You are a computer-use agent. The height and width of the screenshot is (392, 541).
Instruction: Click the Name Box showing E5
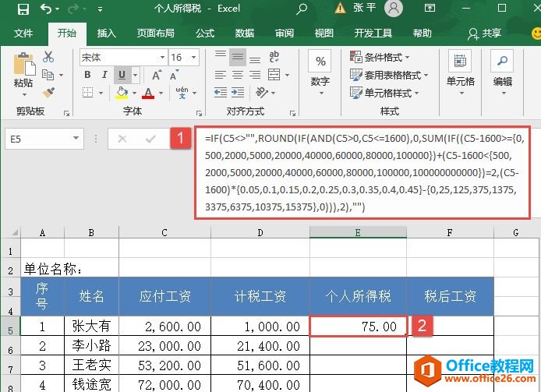point(44,139)
